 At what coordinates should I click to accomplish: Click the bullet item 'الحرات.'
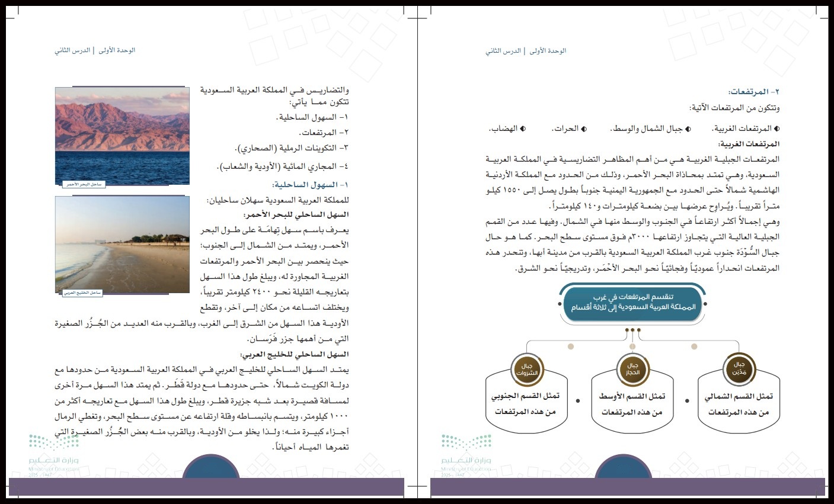coord(565,129)
